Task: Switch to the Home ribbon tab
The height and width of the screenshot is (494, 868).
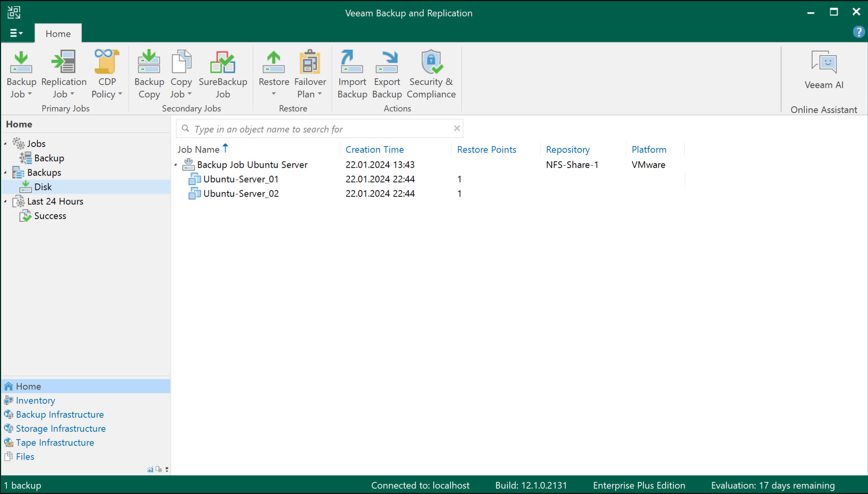Action: [x=58, y=34]
